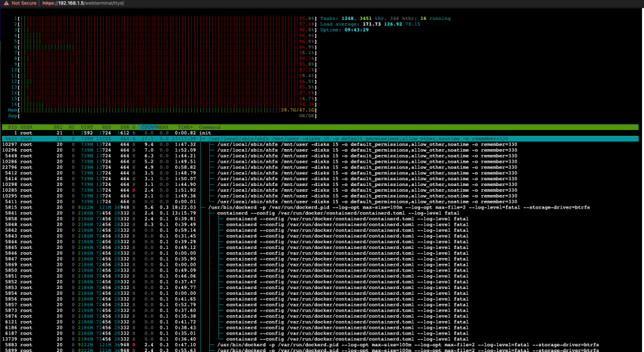644x352 pixels.
Task: Select containerd thread row PID 6187
Action: [x=320, y=334]
